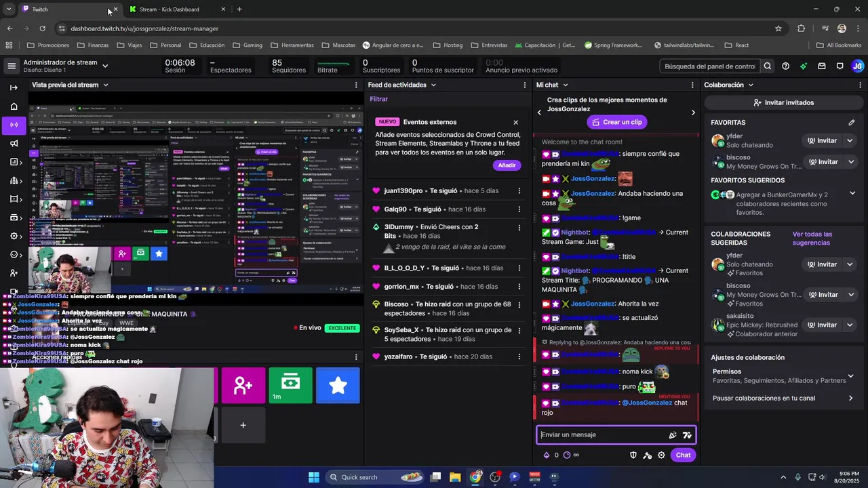Open the community people icon in sidebar
This screenshot has height=488, width=868.
(x=14, y=181)
